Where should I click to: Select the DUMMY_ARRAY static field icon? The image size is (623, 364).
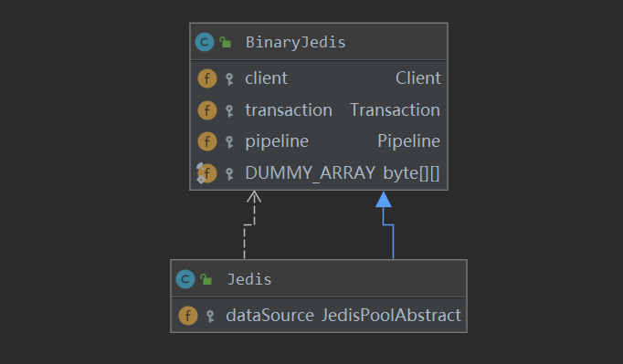pyautogui.click(x=206, y=173)
